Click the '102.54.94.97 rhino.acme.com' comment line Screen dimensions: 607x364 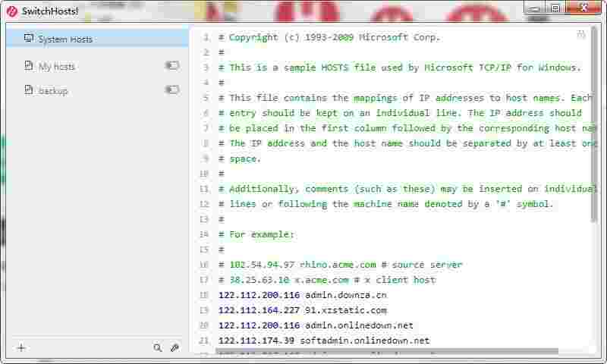click(340, 265)
